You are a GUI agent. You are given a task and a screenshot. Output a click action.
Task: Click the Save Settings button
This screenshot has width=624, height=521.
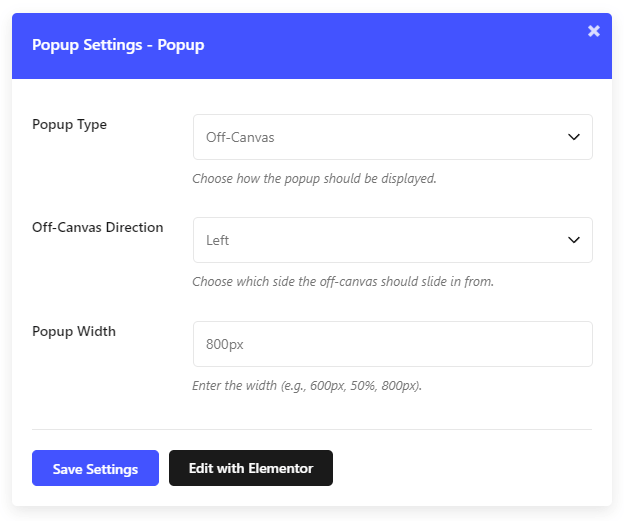[96, 468]
